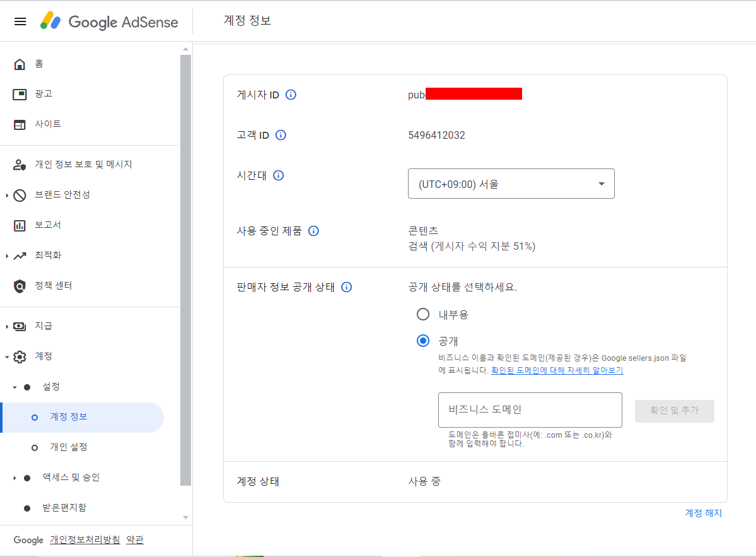Select the 내부용 radio option
756x557 pixels.
click(423, 314)
